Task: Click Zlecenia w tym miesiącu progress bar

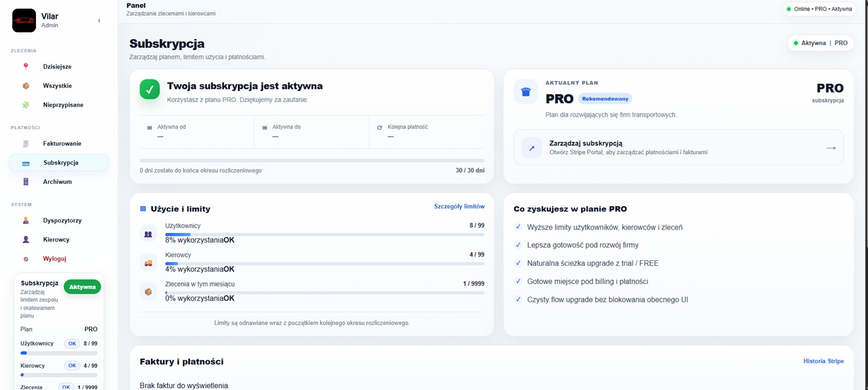Action: [324, 293]
